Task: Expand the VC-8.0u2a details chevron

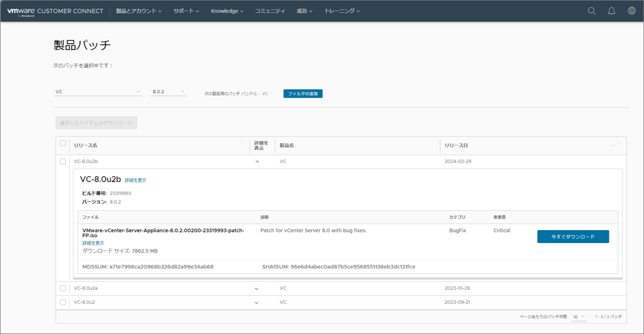Action: pyautogui.click(x=257, y=289)
